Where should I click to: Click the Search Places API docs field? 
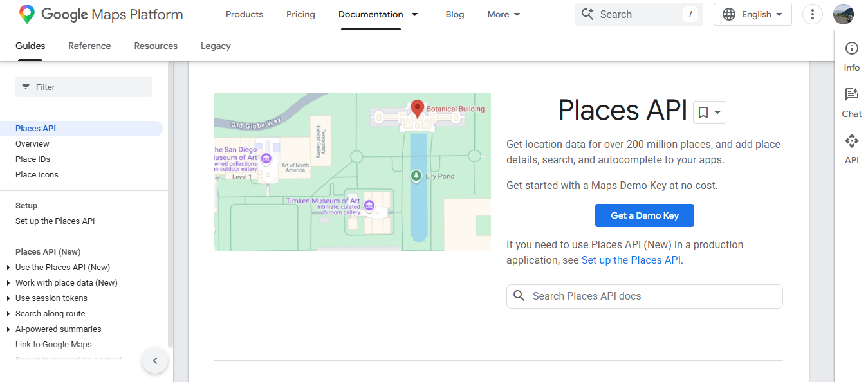[x=645, y=296]
